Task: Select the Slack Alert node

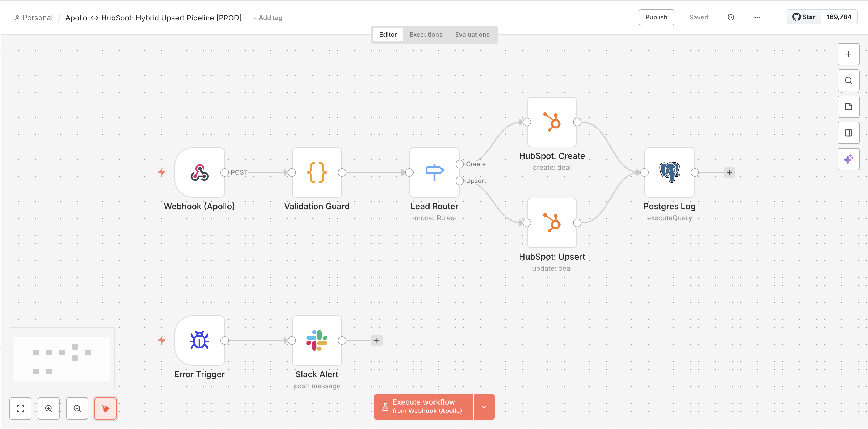Action: click(317, 340)
